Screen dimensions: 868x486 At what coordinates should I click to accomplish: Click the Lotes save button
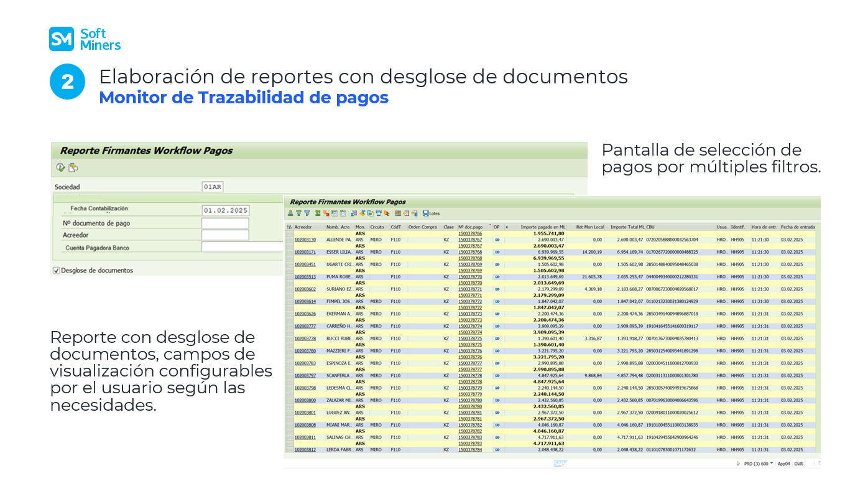pos(430,213)
